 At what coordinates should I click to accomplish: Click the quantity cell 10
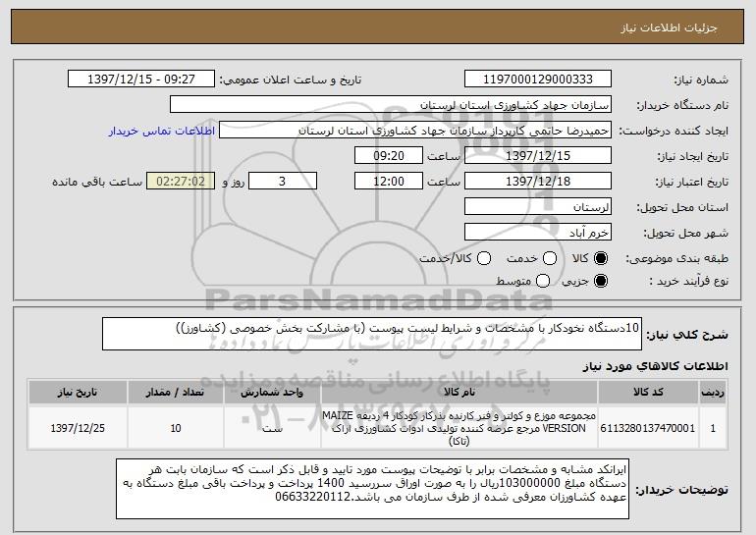point(175,428)
